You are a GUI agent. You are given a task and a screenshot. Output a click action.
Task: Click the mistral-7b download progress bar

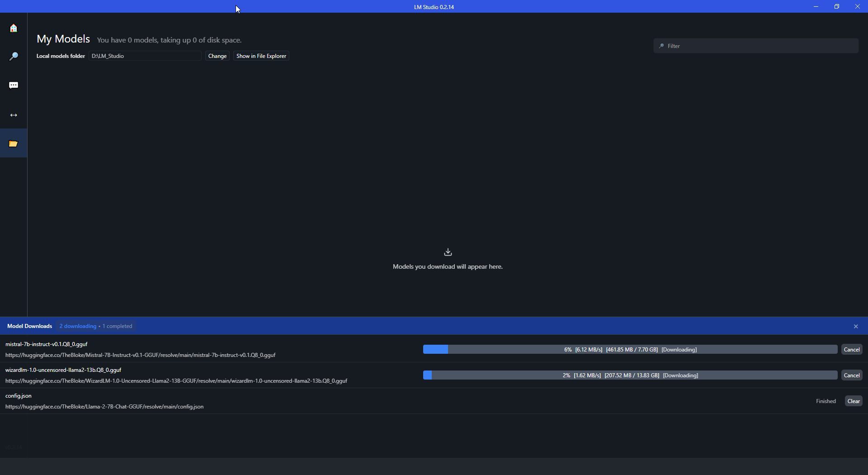[x=630, y=350]
